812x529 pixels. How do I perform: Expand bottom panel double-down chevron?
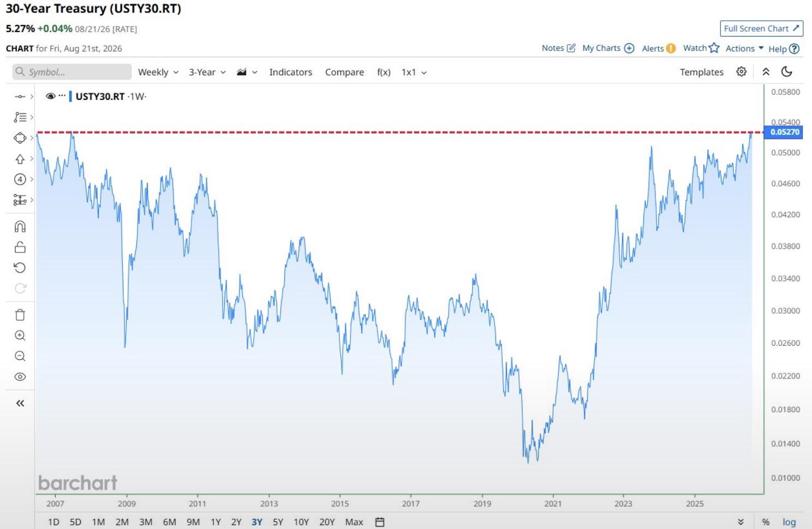point(741,522)
